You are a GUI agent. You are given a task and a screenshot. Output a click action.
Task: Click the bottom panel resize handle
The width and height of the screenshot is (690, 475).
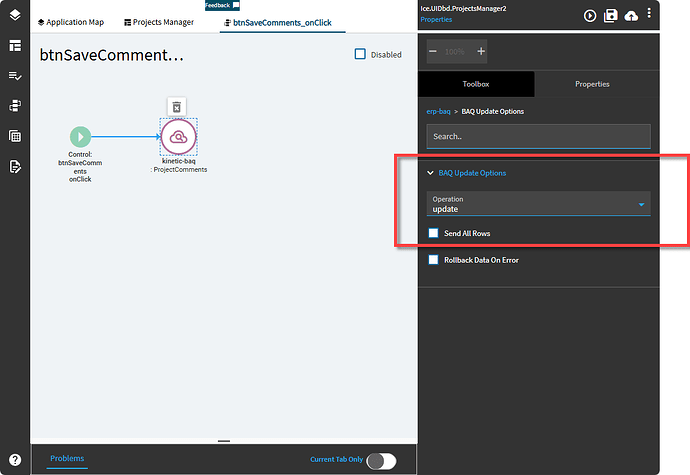[x=224, y=441]
